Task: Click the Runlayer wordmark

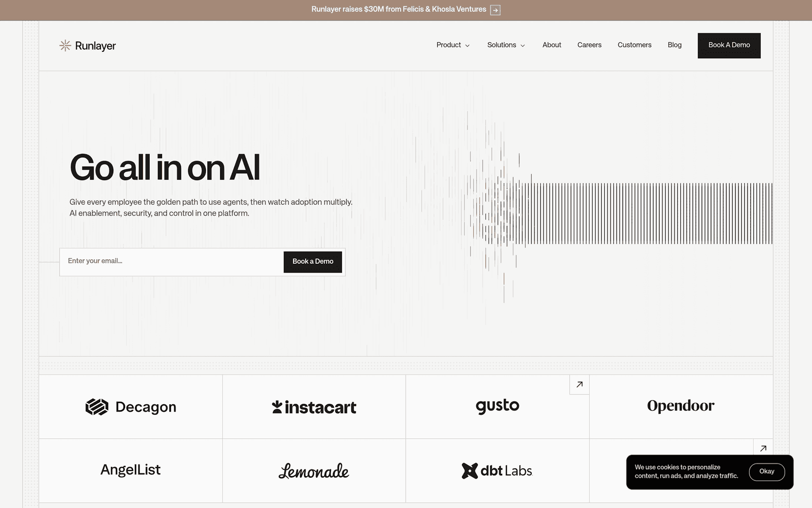Action: point(95,46)
